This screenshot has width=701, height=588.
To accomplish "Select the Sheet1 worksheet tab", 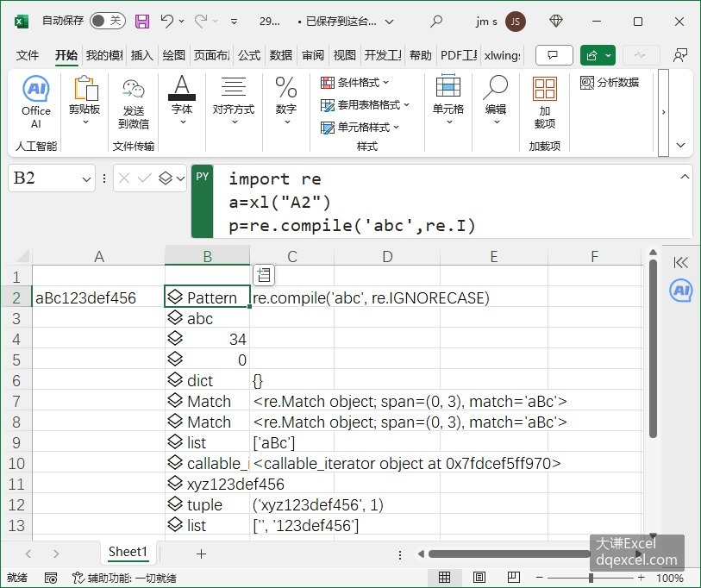I will click(128, 552).
